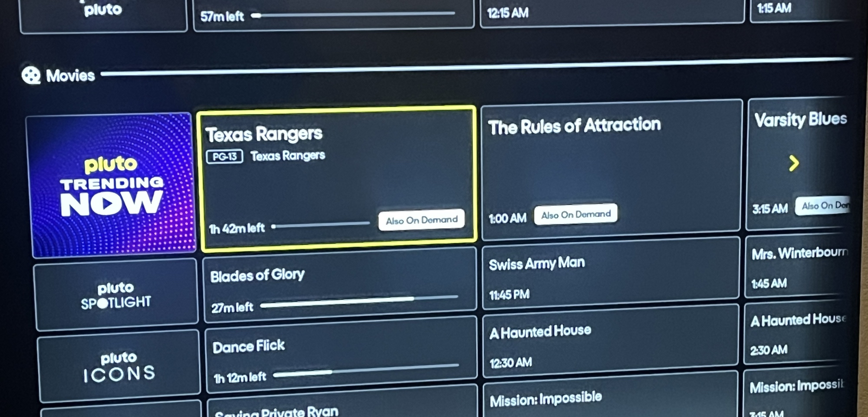Click Also On Demand for Texas Rangers
Screen dimensions: 868x417
click(421, 220)
